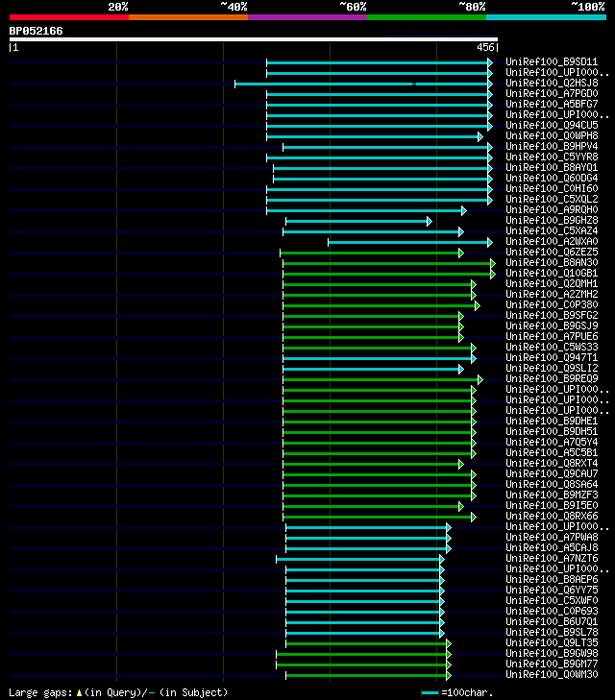The image size is (615, 700).
Task: Select the UniRef100_B9REQ9 label
Action: (552, 378)
